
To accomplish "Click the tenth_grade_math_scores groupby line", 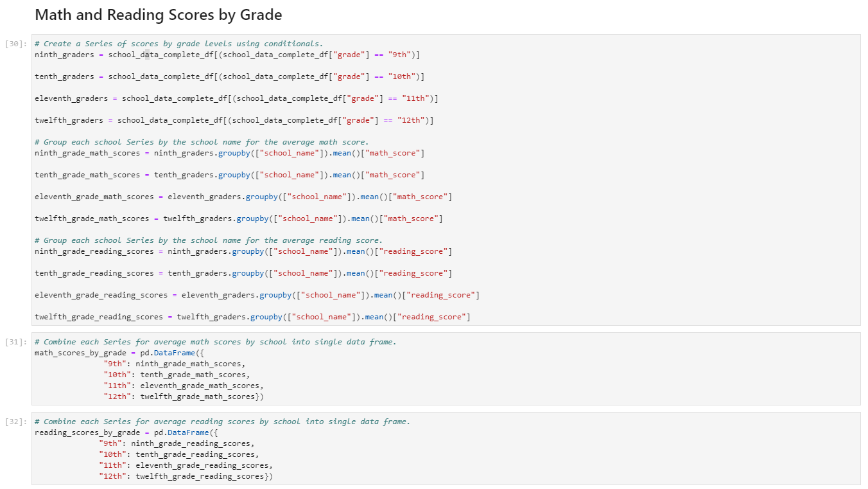I will click(x=230, y=175).
